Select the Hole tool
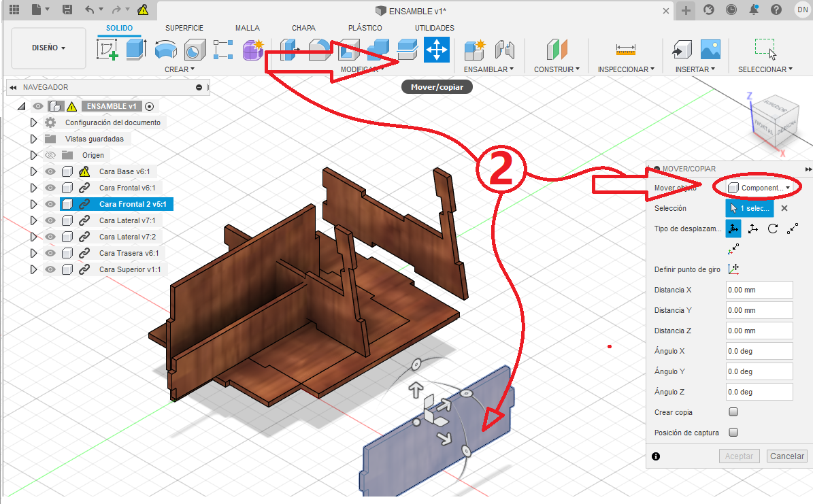 [x=195, y=50]
